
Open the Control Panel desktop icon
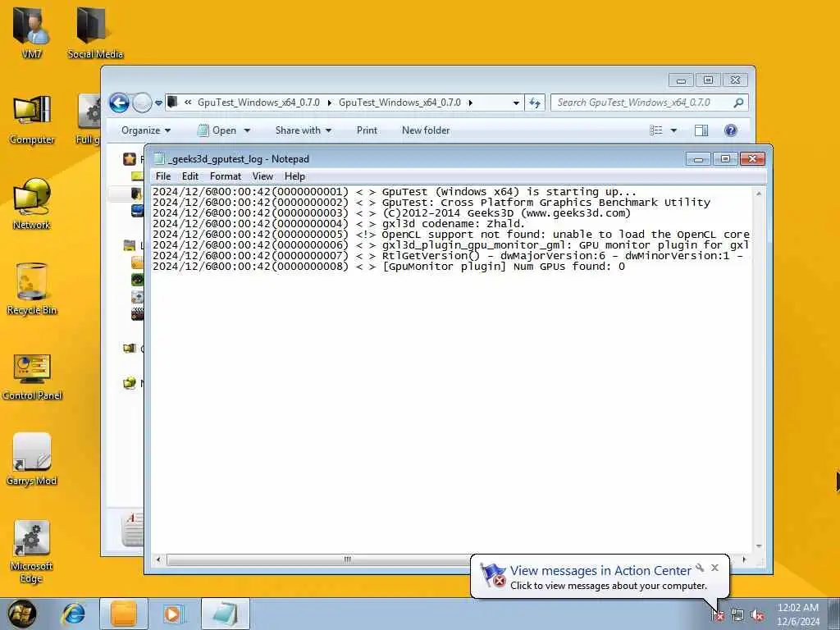pos(32,376)
